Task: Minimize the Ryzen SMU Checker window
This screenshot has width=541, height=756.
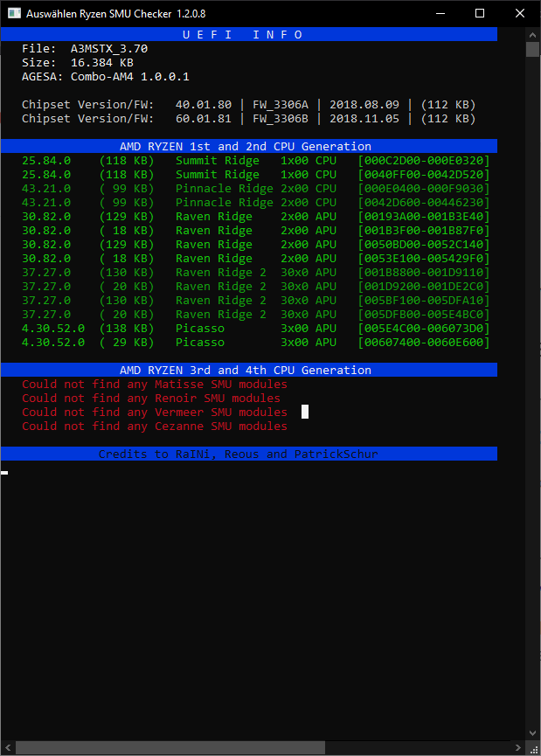Action: [440, 13]
